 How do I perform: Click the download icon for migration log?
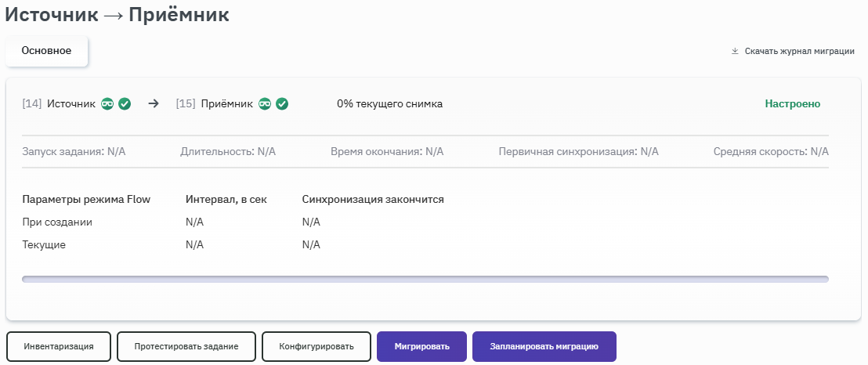click(735, 52)
